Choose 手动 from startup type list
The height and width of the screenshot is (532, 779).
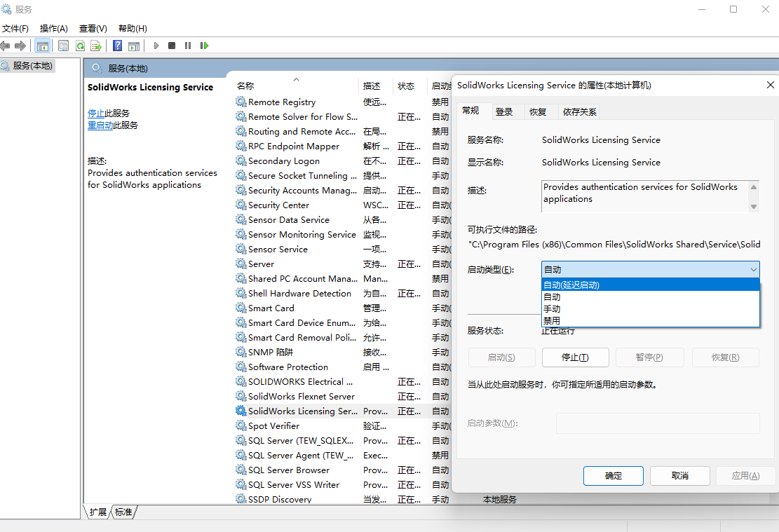[650, 309]
